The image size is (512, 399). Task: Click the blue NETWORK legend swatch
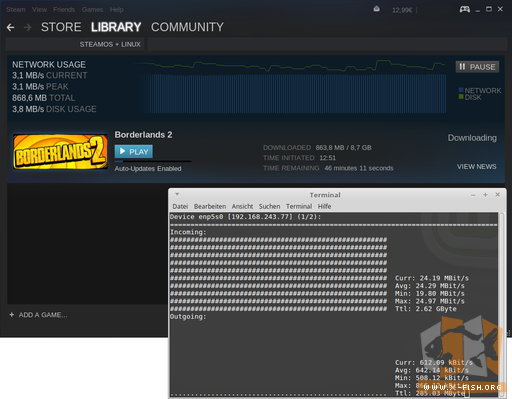[461, 90]
